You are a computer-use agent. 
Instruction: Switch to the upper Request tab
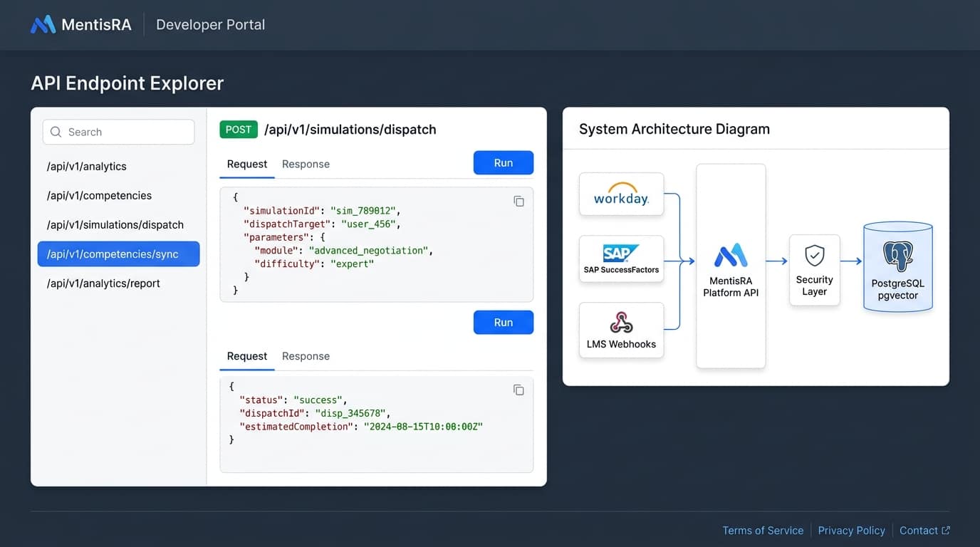pyautogui.click(x=247, y=164)
